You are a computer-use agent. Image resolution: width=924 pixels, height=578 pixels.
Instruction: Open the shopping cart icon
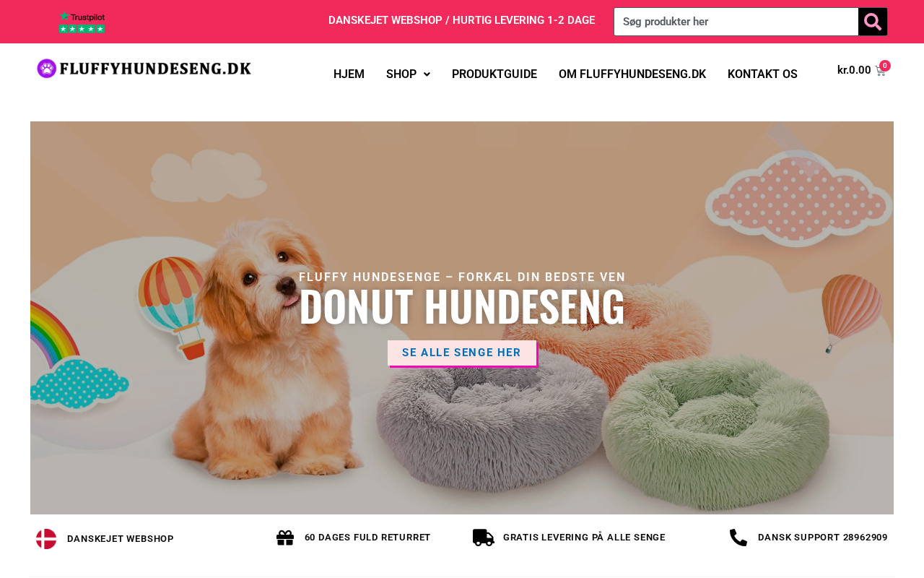[x=880, y=71]
